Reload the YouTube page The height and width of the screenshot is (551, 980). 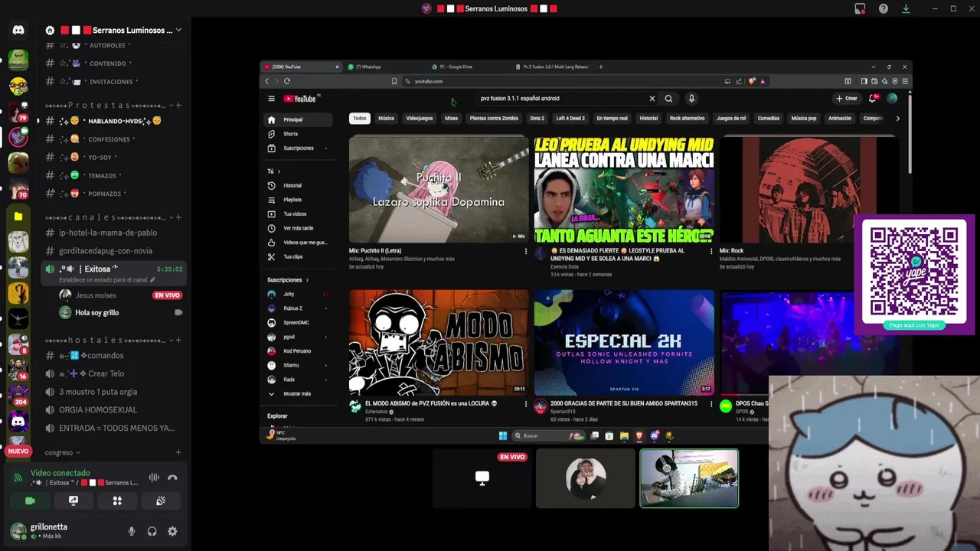tap(287, 81)
